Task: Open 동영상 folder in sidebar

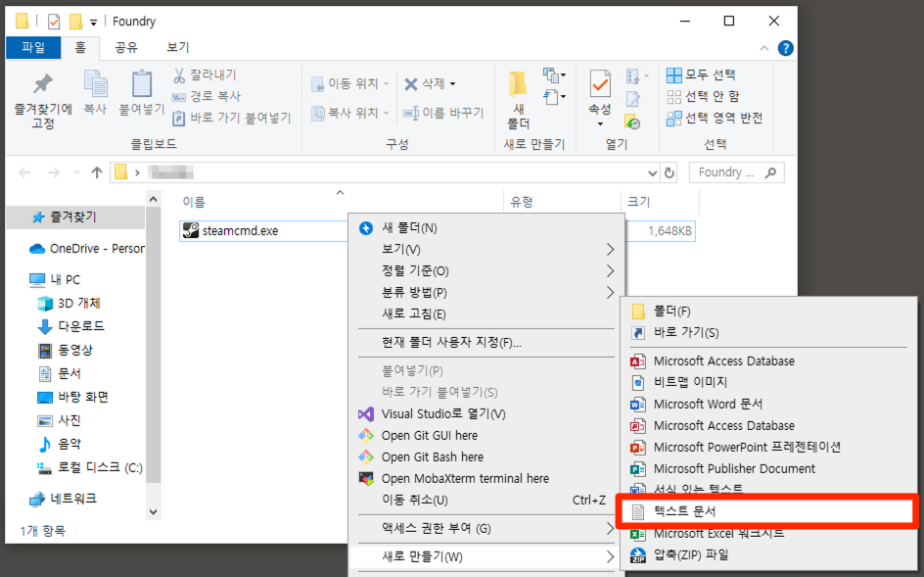Action: [66, 350]
